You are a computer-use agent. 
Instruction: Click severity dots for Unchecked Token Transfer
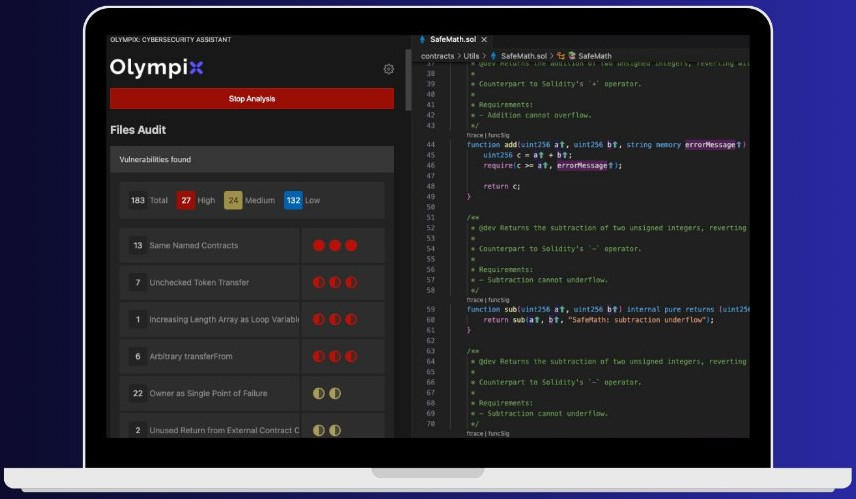(334, 283)
